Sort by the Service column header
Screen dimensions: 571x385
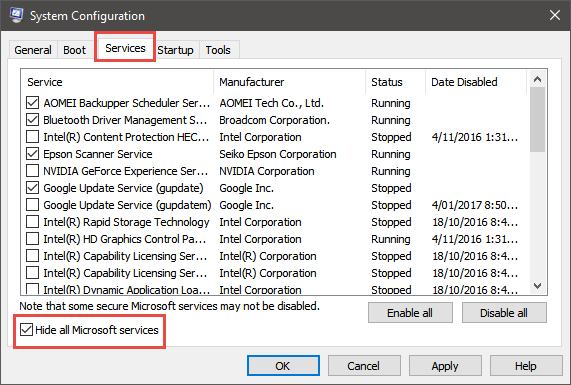[x=117, y=82]
